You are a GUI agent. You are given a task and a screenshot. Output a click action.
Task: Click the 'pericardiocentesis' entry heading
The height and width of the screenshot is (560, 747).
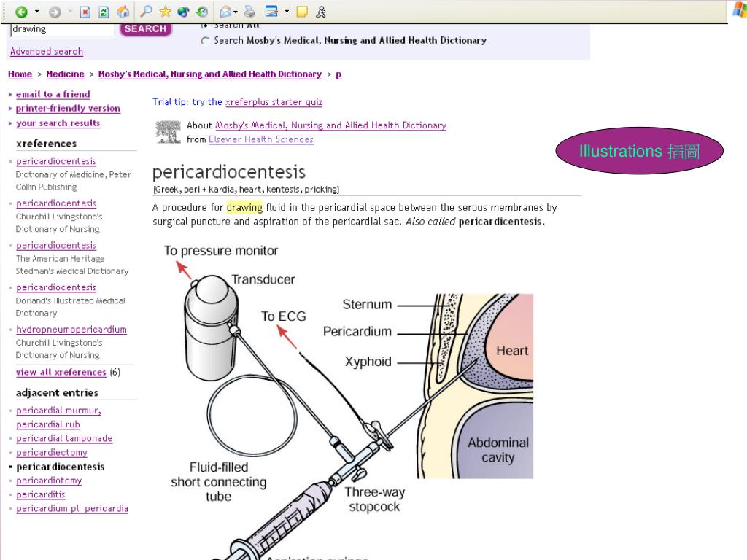228,172
